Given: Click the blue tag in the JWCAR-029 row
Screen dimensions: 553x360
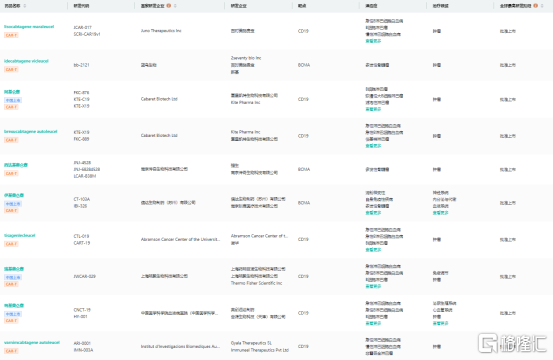Looking at the screenshot, I should point(13,277).
